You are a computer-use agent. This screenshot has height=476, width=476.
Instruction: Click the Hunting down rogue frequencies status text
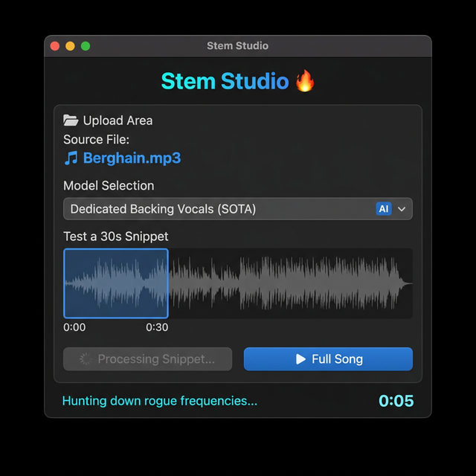160,401
